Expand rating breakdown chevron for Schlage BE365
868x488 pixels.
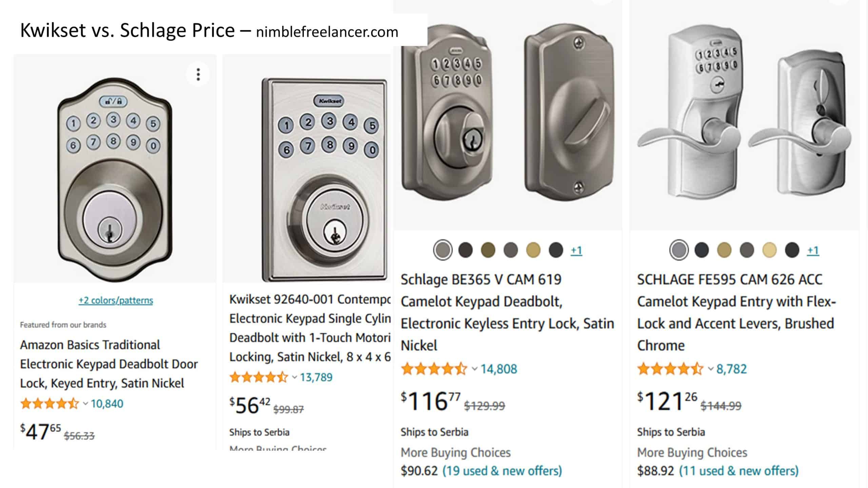point(475,369)
